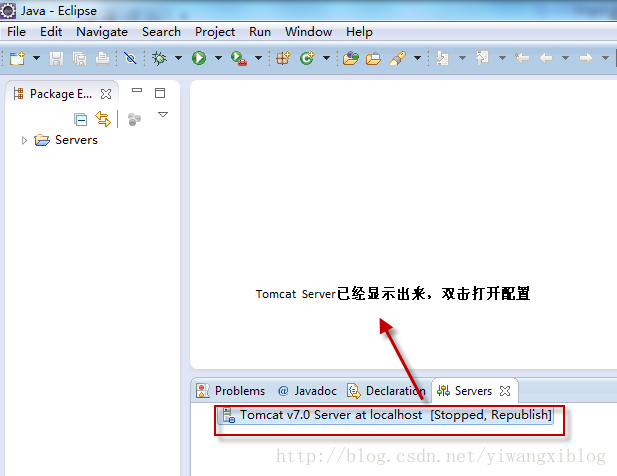Open the Run dropdown arrow

218,58
